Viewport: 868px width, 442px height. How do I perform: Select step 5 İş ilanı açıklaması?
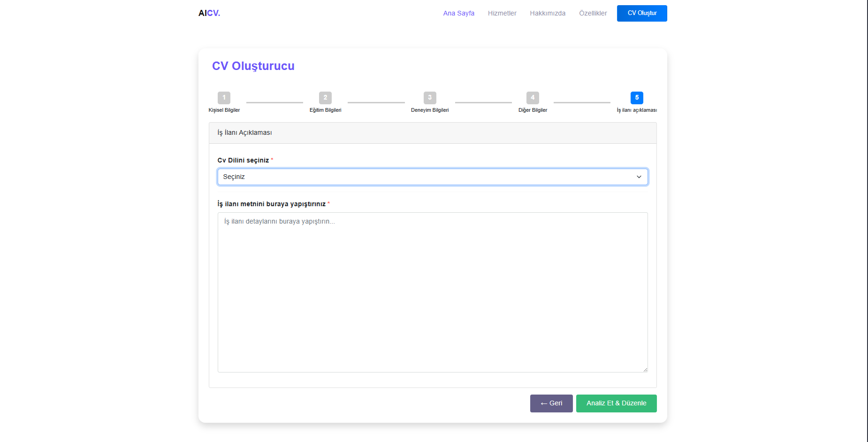(x=637, y=98)
